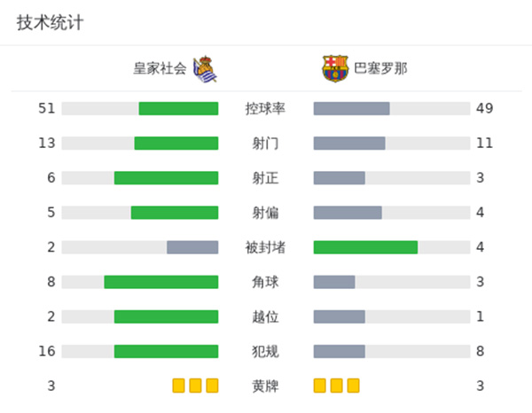Open the 巴塞罗那 team name link
Image resolution: width=532 pixels, height=413 pixels.
pos(381,68)
